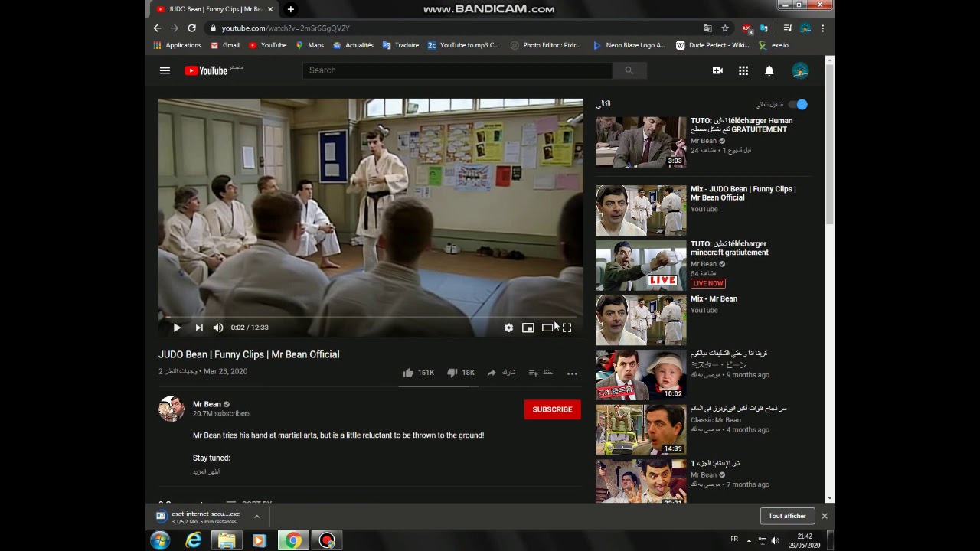The width and height of the screenshot is (980, 551).
Task: Open the TUTO télécharger Human video thumbnail
Action: pos(641,142)
